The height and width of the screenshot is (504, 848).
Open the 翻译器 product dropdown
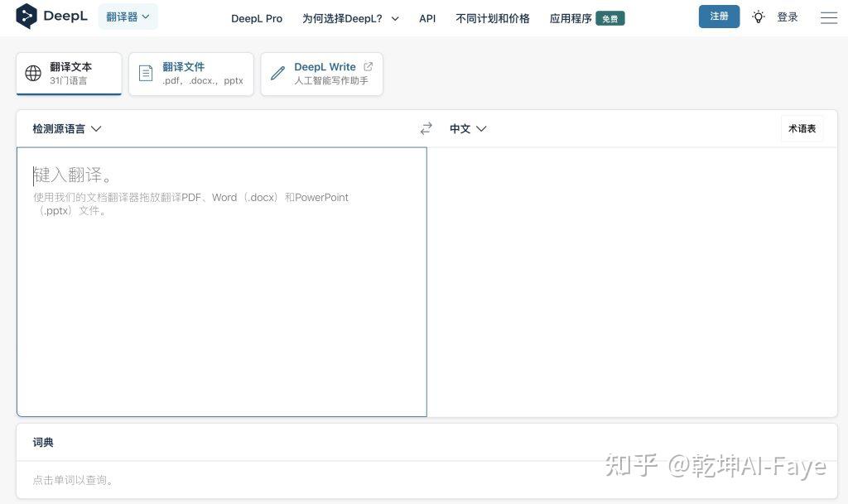pyautogui.click(x=128, y=17)
